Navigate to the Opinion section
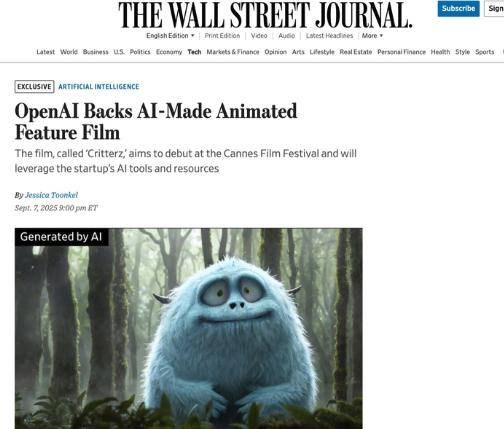The width and height of the screenshot is (504, 429). 276,52
